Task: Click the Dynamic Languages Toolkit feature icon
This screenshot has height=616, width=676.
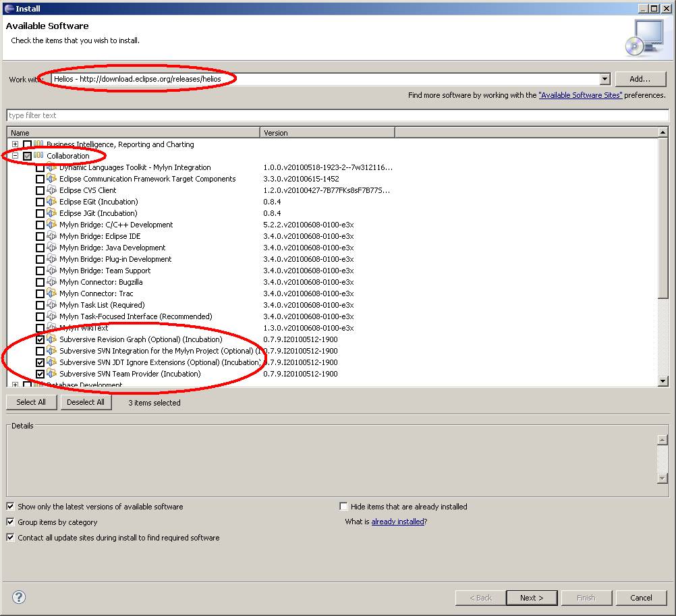Action: tap(52, 167)
